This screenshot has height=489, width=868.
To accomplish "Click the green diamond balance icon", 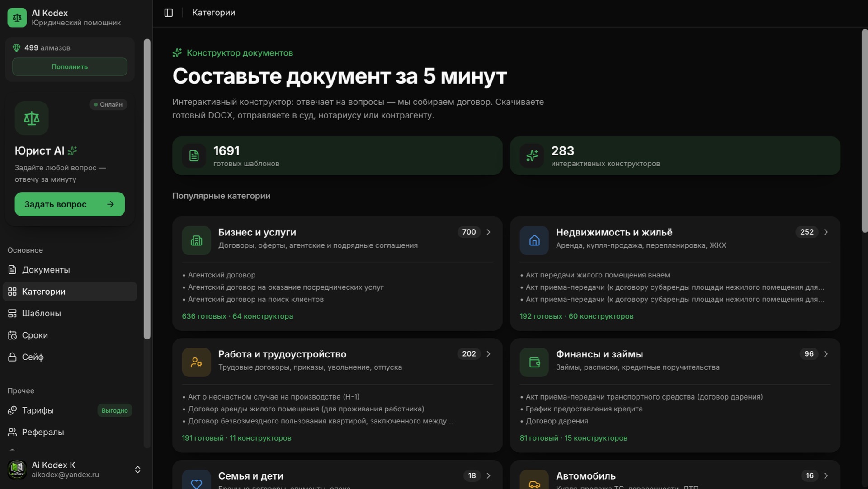I will click(x=16, y=48).
